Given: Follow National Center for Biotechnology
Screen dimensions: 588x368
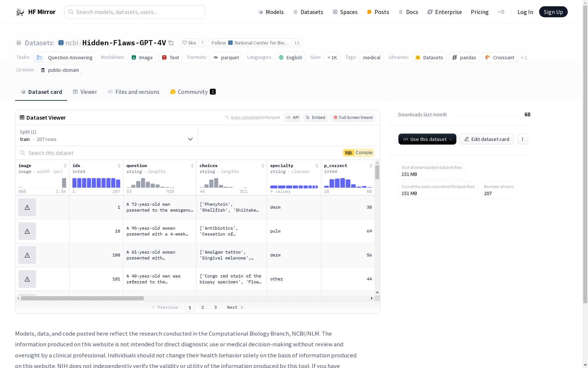Looking at the screenshot, I should (251, 43).
